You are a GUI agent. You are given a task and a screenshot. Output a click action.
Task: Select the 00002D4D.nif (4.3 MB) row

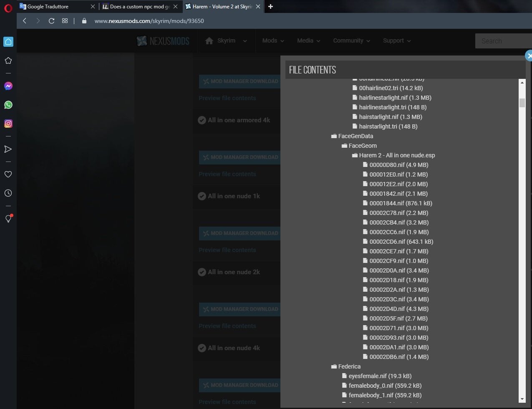[x=396, y=309]
